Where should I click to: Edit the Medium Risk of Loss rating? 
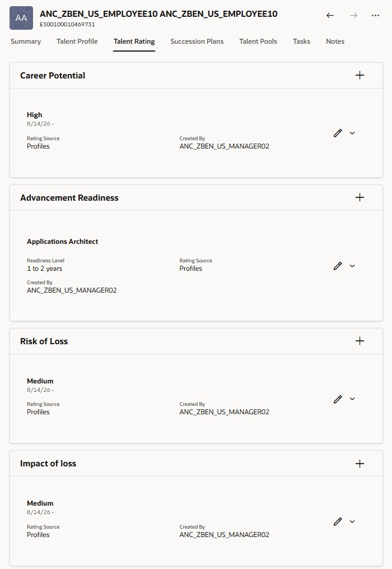pos(338,399)
